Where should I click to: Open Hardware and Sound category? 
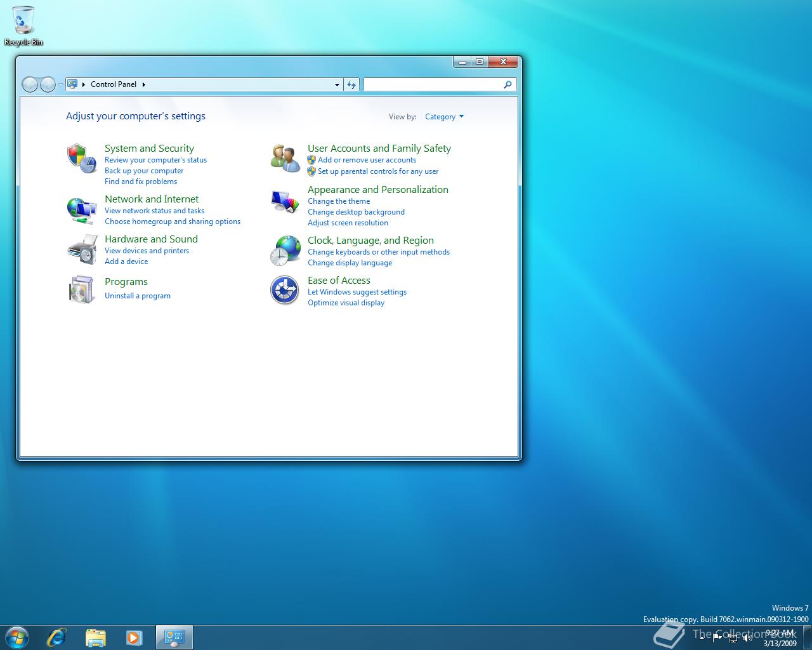(x=151, y=239)
